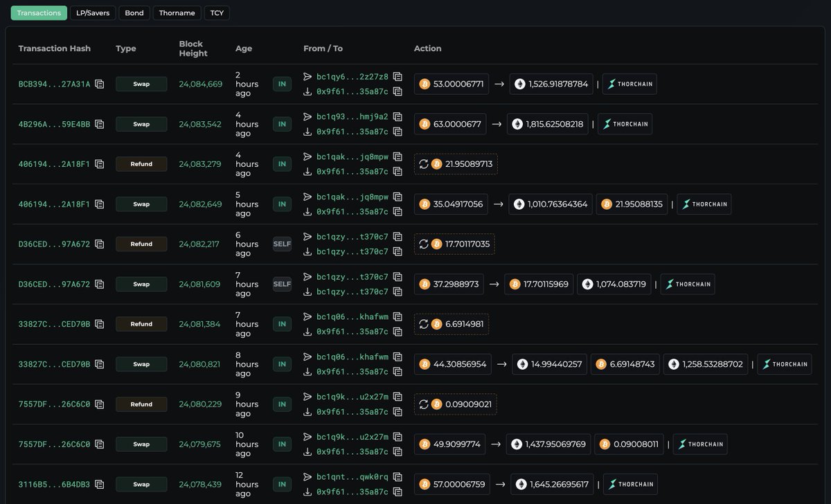Copy address bc1q06...khafwm in Refund row
The image size is (831, 504).
pos(397,317)
